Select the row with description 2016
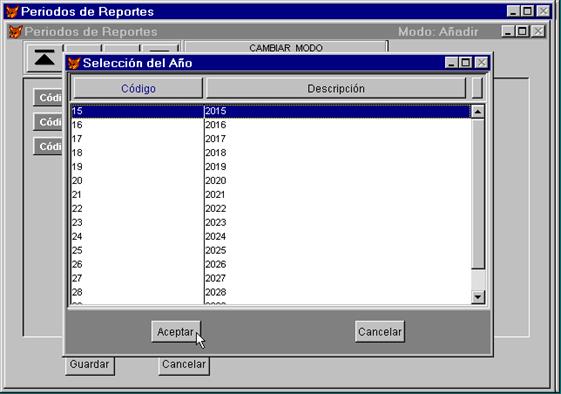Screen dimensions: 561x394 pyautogui.click(x=271, y=125)
